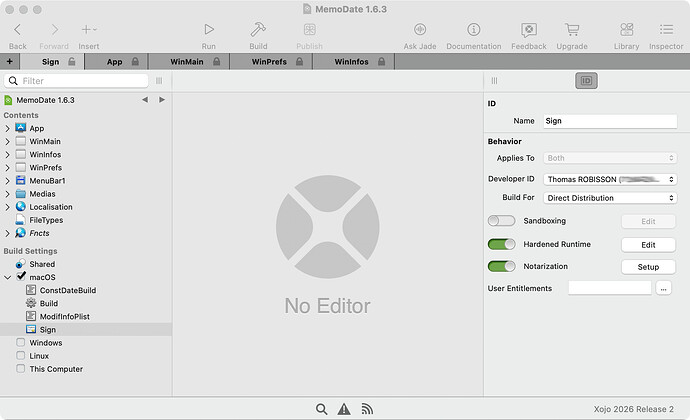
Task: Switch to the WinMain tab
Action: tap(189, 62)
